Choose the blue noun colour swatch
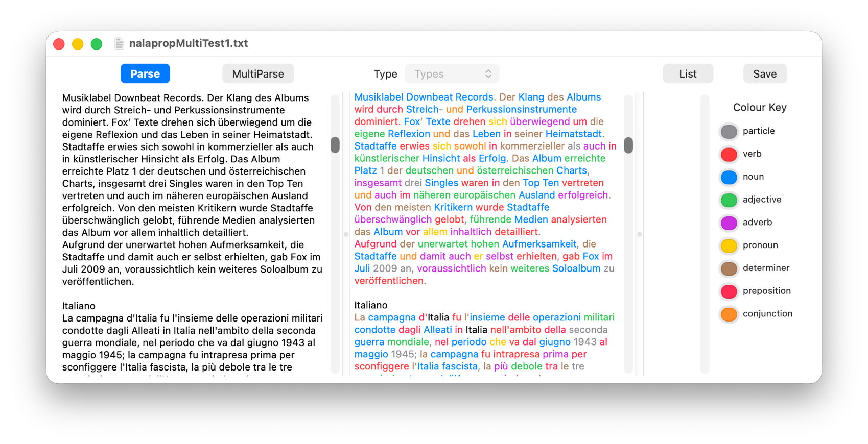 tap(729, 177)
